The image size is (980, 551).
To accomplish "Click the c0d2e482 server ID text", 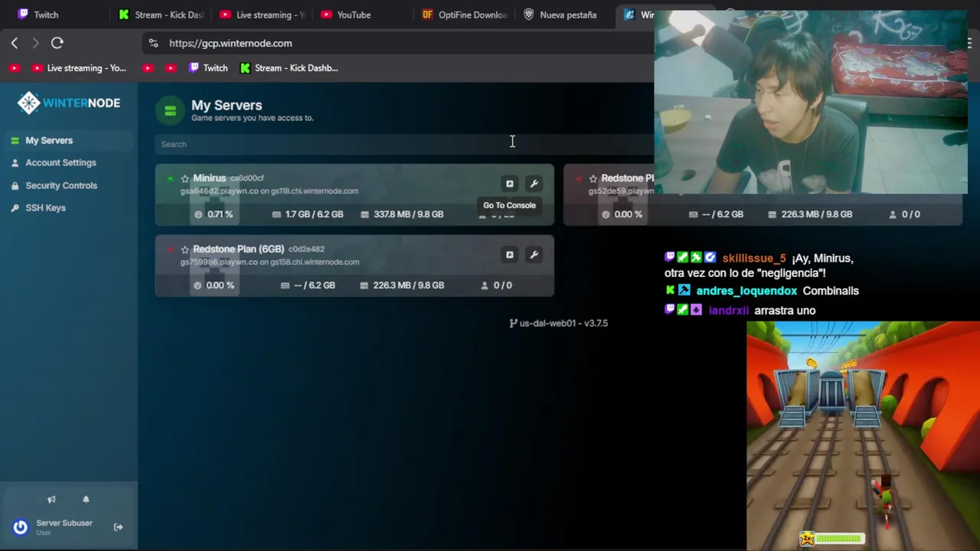I will tap(306, 249).
